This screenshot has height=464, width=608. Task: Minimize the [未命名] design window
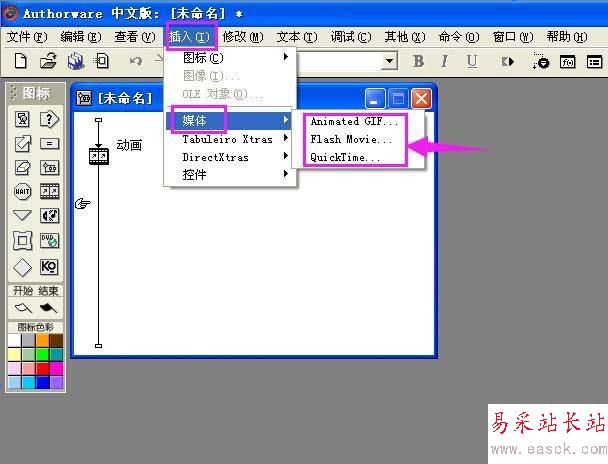point(375,98)
